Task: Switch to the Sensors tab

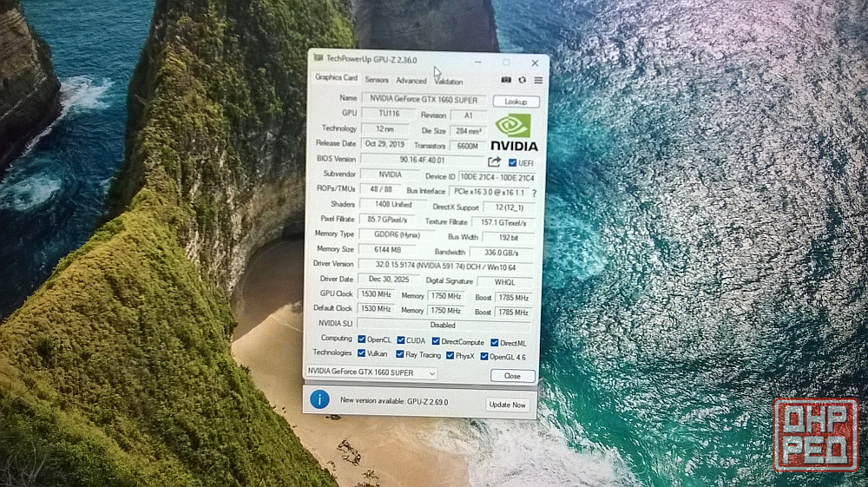Action: [377, 80]
